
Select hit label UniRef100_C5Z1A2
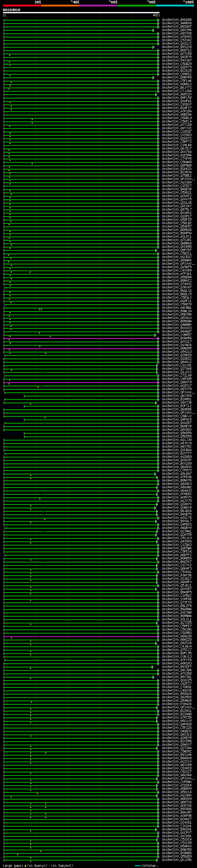[x=177, y=40]
